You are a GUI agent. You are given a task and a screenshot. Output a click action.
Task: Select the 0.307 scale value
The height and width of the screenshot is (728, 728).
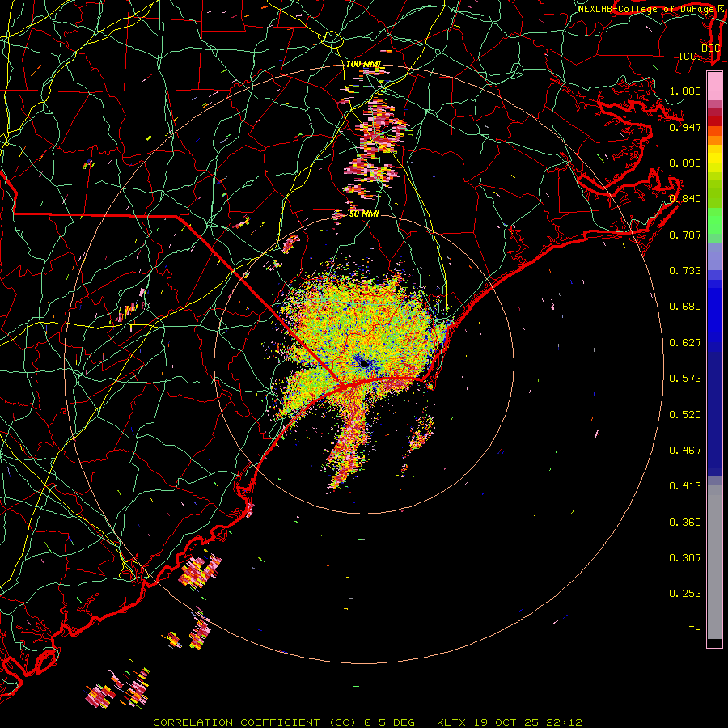tap(685, 558)
